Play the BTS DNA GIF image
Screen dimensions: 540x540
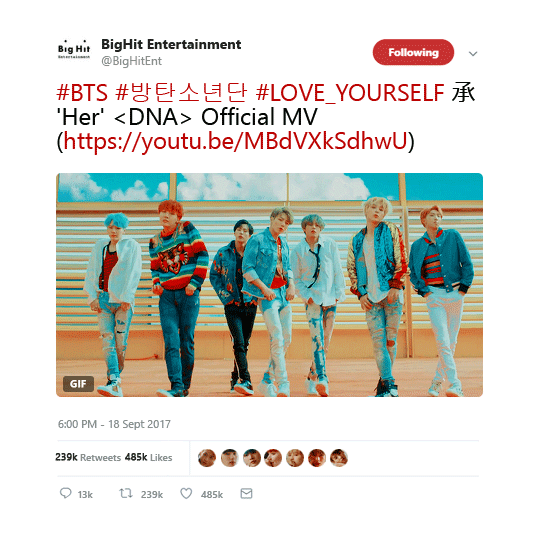point(269,285)
